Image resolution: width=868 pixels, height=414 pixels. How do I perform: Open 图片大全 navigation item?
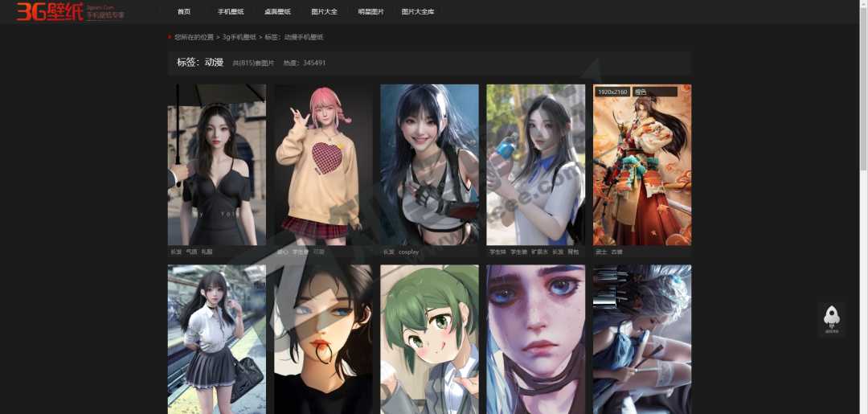point(324,12)
